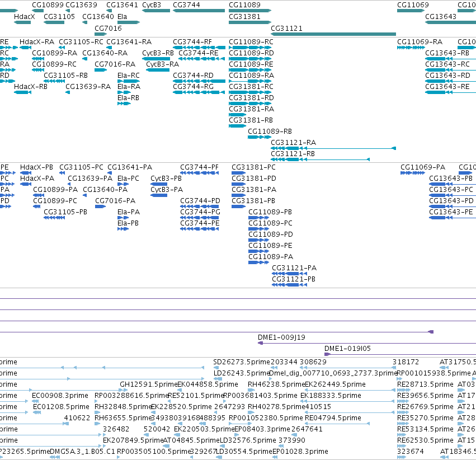Click the EK207849.5prime EST label
Image resolution: width=476 pixels, height=460 pixels.
click(133, 440)
